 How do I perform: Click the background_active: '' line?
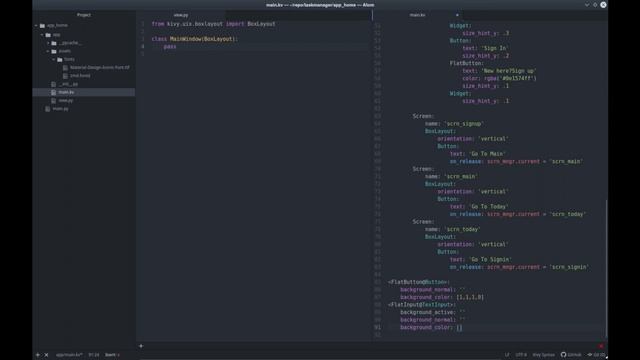(433, 312)
